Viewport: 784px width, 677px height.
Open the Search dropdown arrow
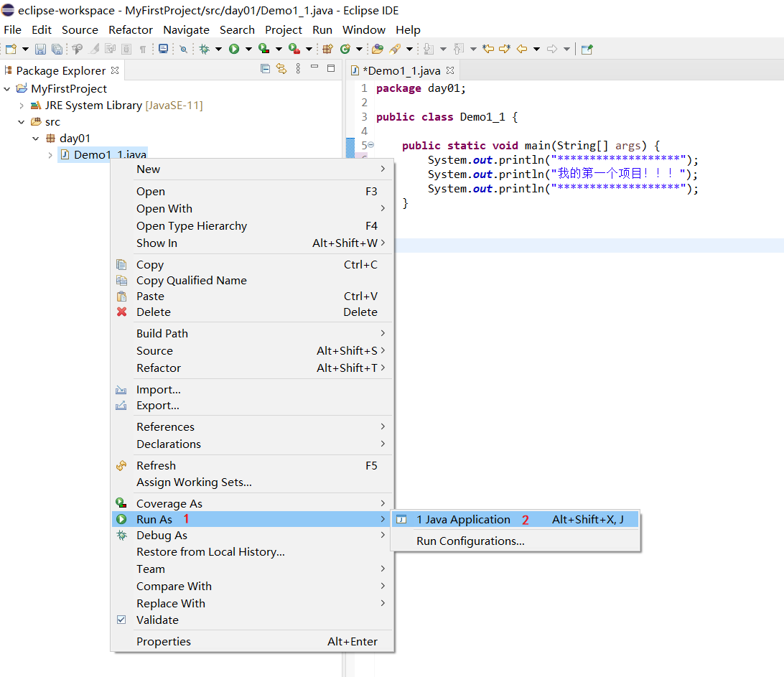409,49
